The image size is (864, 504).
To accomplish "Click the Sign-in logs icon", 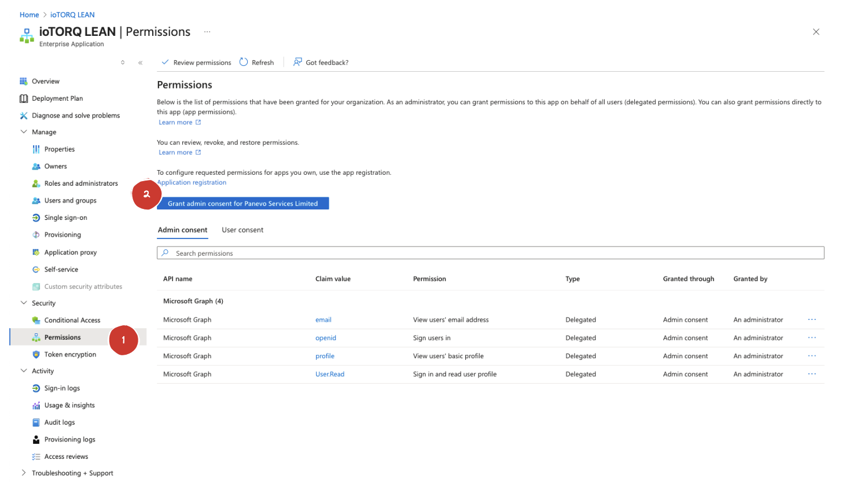I will coord(36,388).
